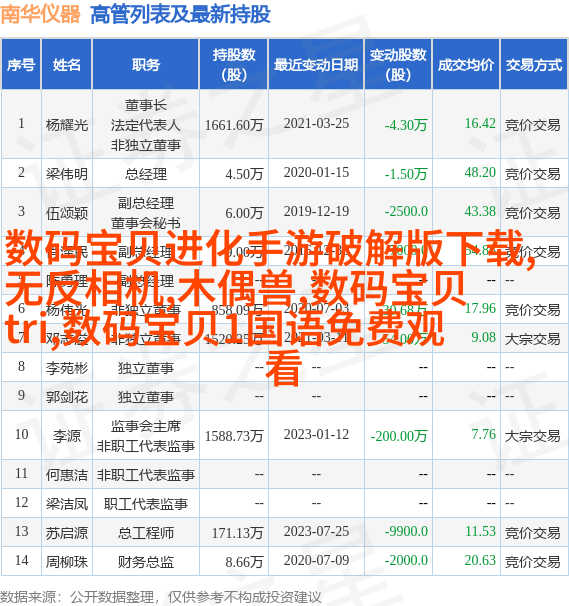Click the 成交均价 column header

coord(466,64)
